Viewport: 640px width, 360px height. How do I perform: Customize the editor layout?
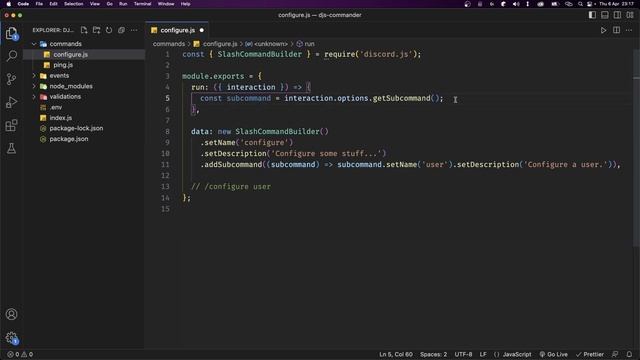[630, 15]
